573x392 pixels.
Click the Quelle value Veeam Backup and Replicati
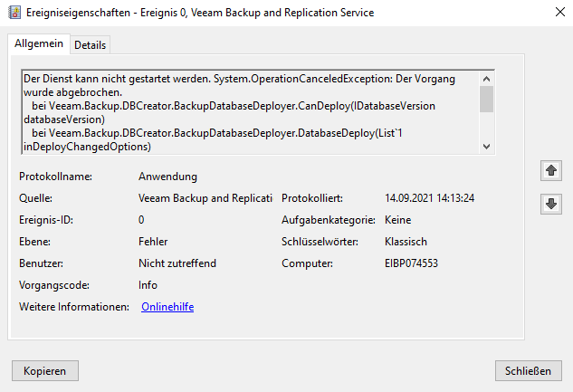(x=205, y=198)
